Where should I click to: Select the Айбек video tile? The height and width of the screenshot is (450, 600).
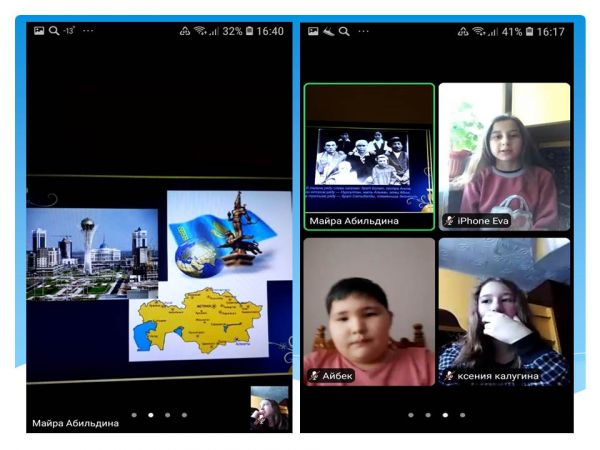coord(369,311)
